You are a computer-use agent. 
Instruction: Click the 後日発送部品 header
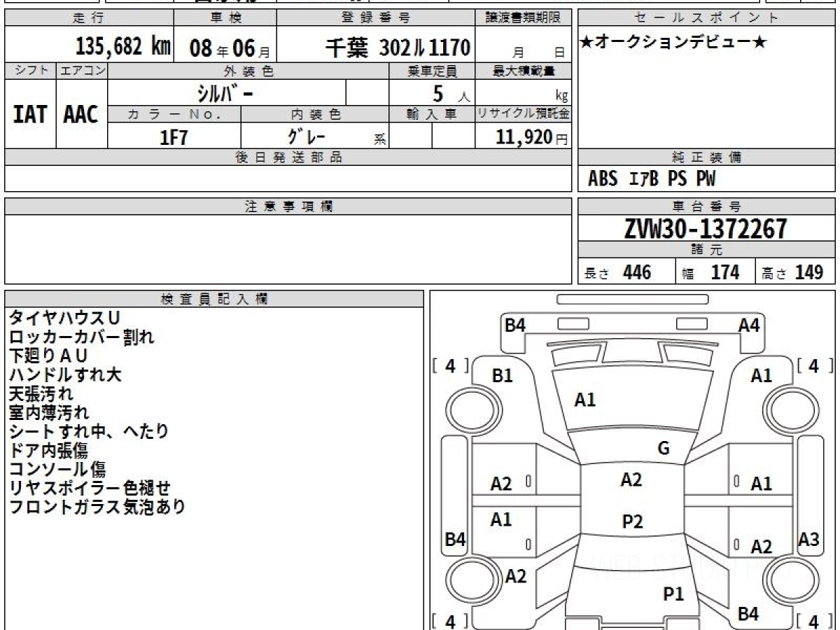[288, 157]
